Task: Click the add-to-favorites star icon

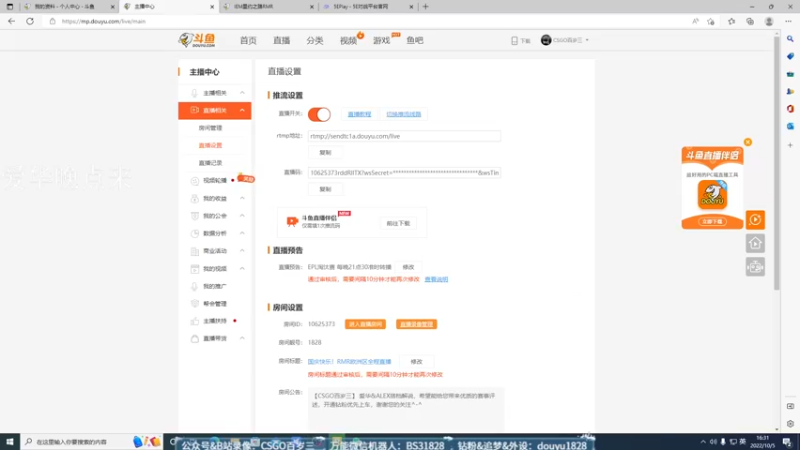Action: (x=711, y=21)
